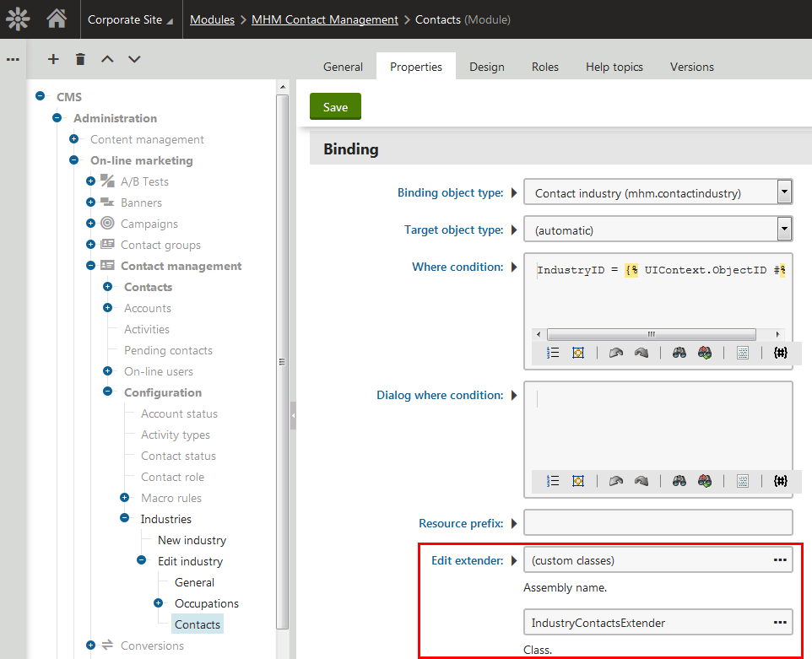812x659 pixels.
Task: Delete selected element with trash icon
Action: point(80,59)
